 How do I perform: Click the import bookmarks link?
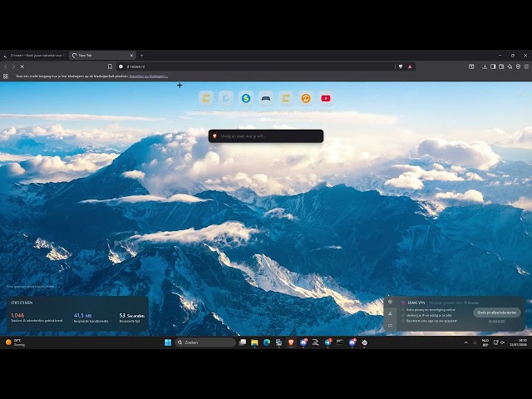click(149, 76)
